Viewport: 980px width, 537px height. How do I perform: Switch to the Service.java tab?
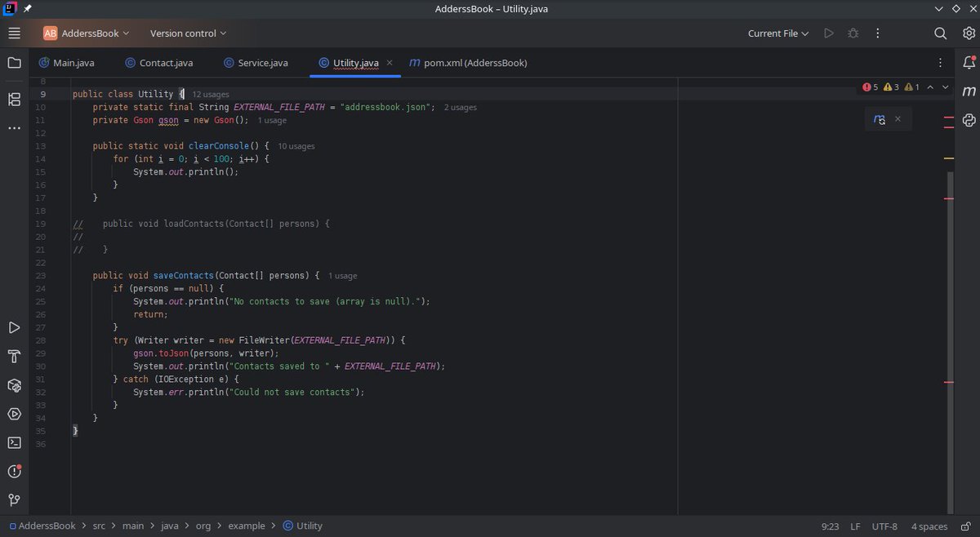pyautogui.click(x=255, y=63)
